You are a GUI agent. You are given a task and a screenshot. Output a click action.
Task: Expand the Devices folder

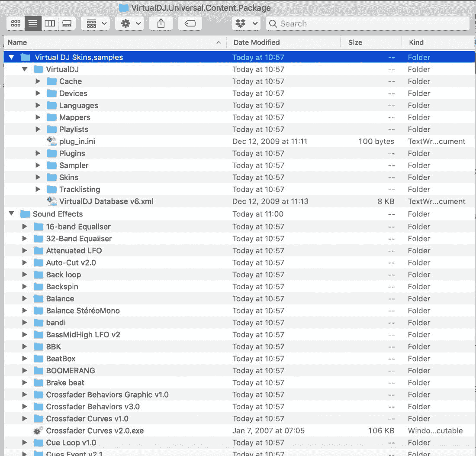point(38,93)
